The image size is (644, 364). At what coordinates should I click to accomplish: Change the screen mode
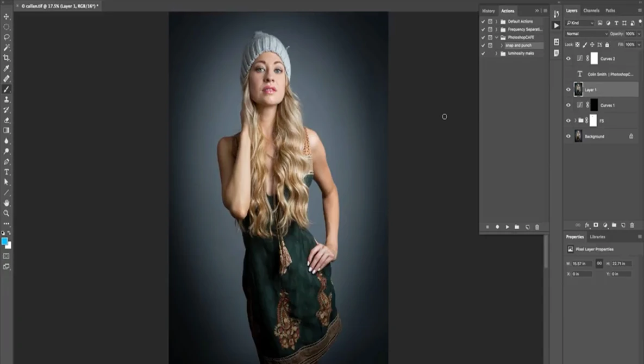(7, 267)
